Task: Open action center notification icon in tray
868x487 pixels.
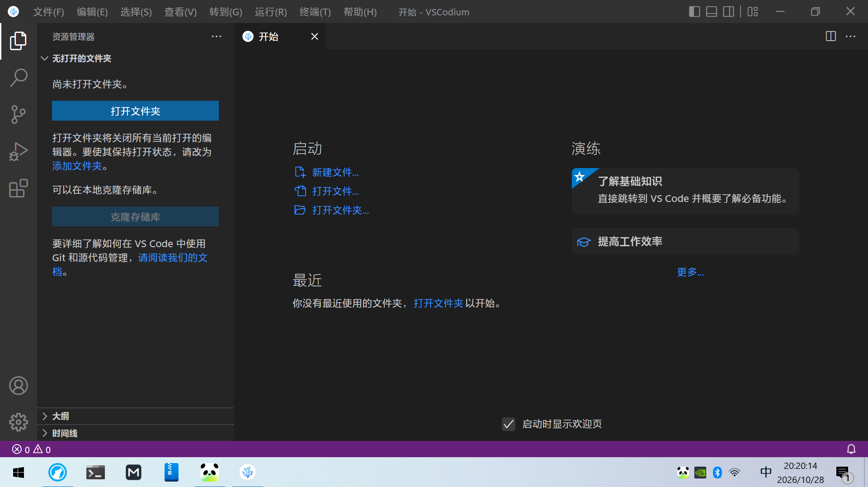Action: tap(844, 474)
